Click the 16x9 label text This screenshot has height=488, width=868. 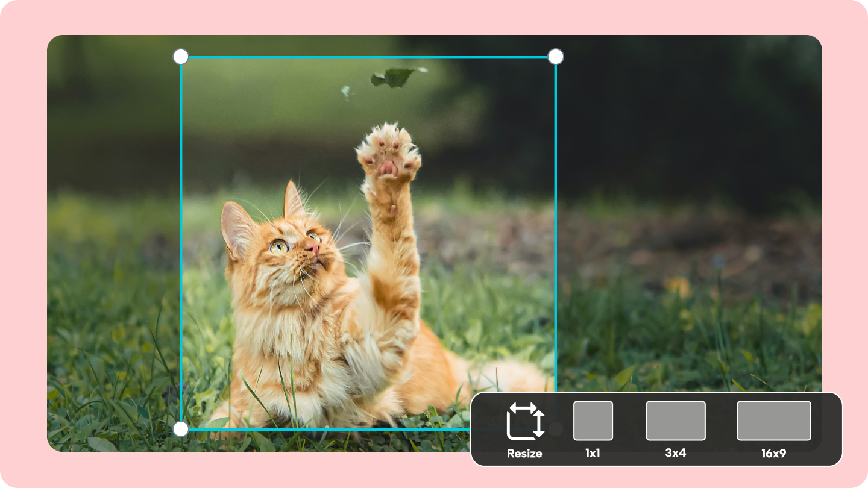point(773,454)
